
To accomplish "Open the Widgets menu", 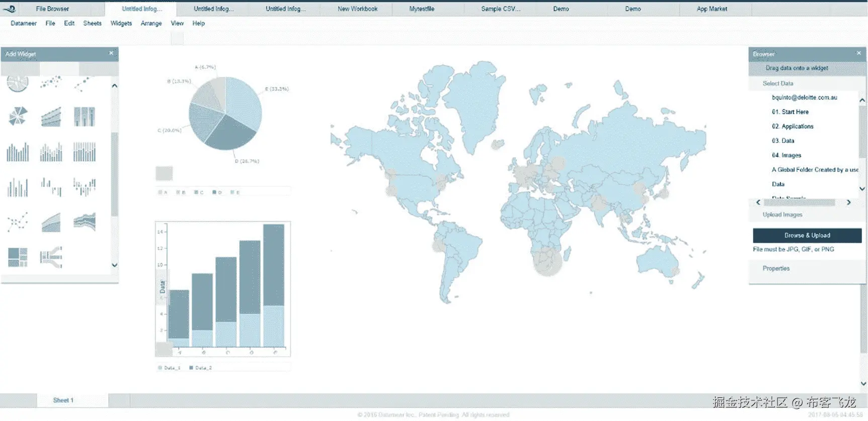I will click(x=121, y=23).
